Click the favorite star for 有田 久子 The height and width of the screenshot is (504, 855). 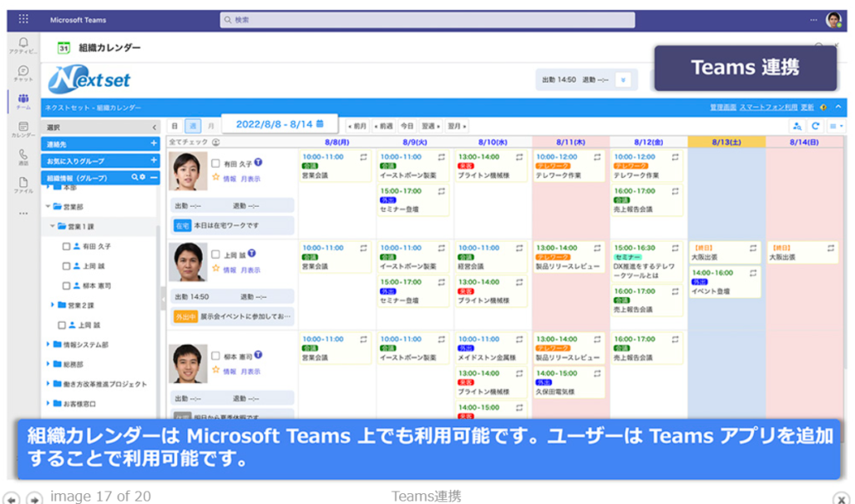216,177
